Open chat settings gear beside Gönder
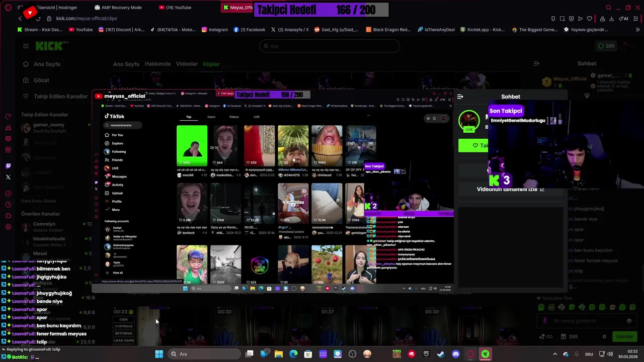Image resolution: width=644 pixels, height=362 pixels. (x=604, y=336)
